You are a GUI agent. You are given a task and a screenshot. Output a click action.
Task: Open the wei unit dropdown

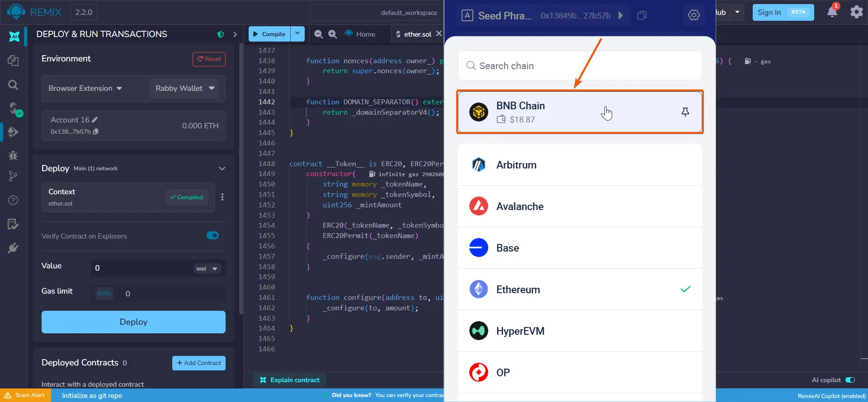tap(207, 268)
